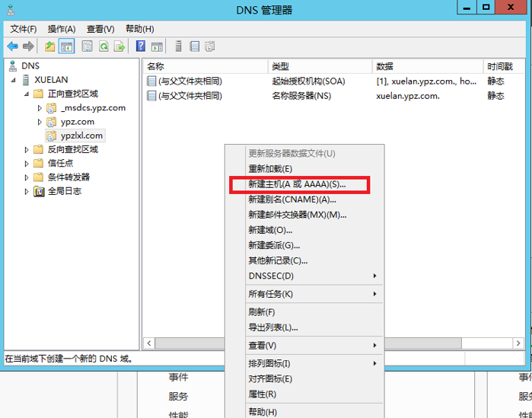This screenshot has width=532, height=418.
Task: Collapse the 正向查找区域 node
Action: pos(27,94)
